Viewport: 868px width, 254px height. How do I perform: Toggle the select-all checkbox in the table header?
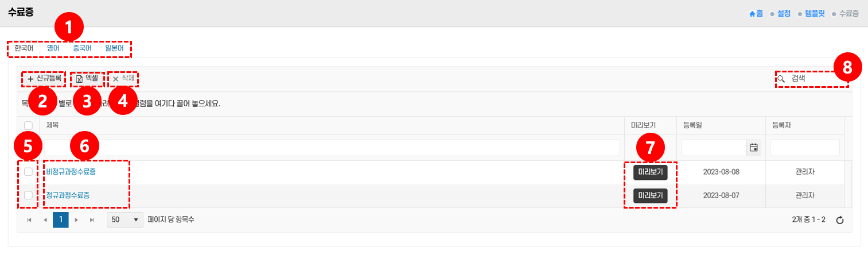click(x=28, y=125)
